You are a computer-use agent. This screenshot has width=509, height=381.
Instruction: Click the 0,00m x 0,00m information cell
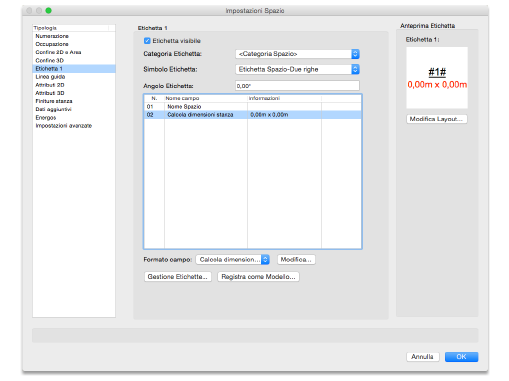click(284, 115)
